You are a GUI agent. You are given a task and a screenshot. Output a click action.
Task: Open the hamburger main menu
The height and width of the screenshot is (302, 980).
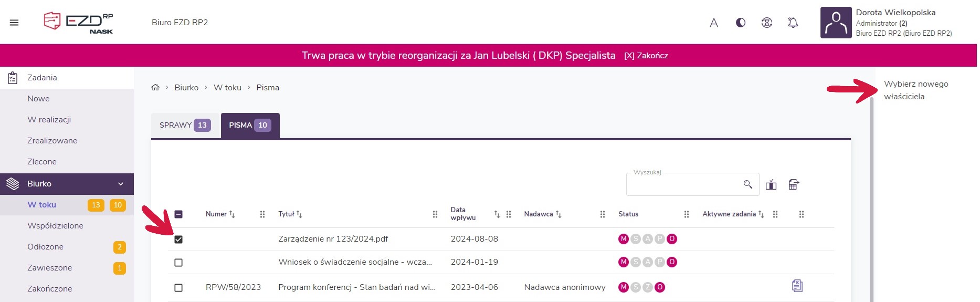[x=14, y=23]
